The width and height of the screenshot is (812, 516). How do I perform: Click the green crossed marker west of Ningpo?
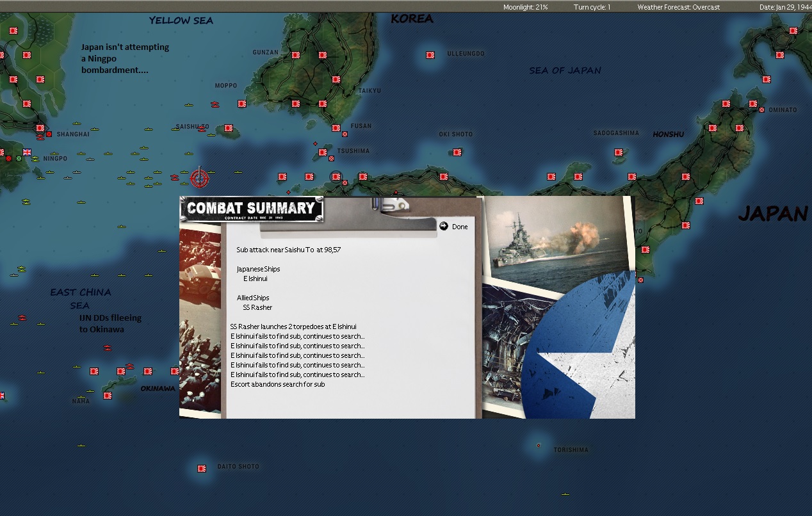[x=19, y=158]
